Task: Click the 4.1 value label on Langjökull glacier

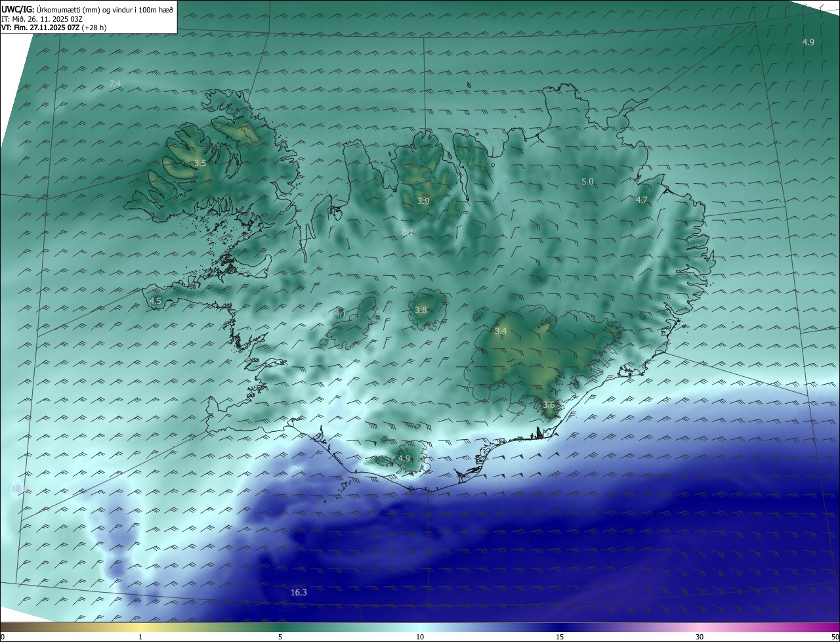Action: tap(340, 313)
